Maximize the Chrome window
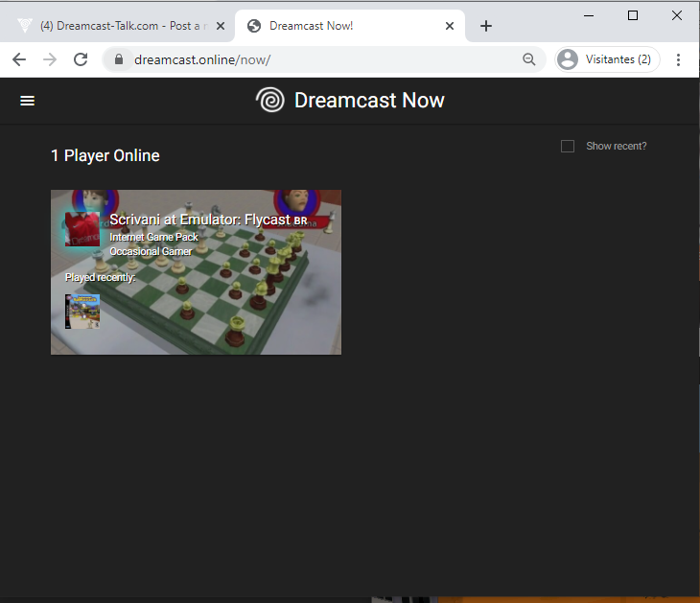This screenshot has height=603, width=700. (x=633, y=15)
